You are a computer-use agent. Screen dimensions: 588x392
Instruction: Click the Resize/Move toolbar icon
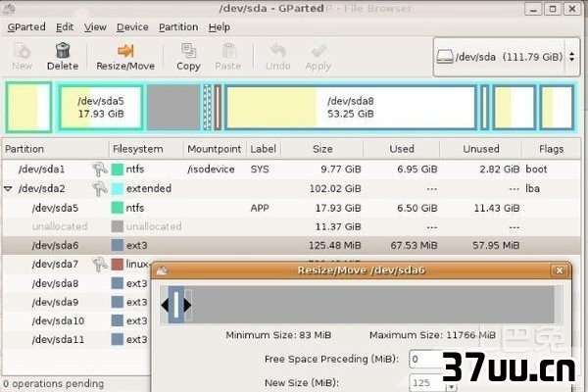coord(125,51)
